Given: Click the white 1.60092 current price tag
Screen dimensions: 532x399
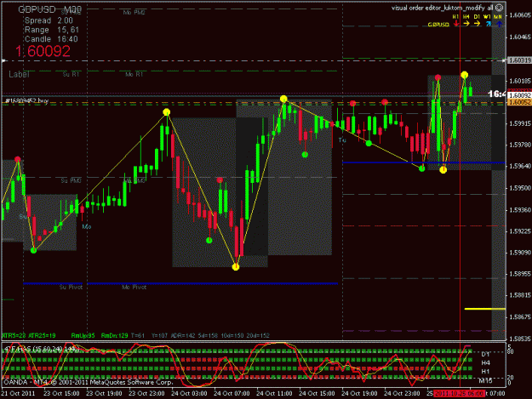Looking at the screenshot, I should pos(519,95).
